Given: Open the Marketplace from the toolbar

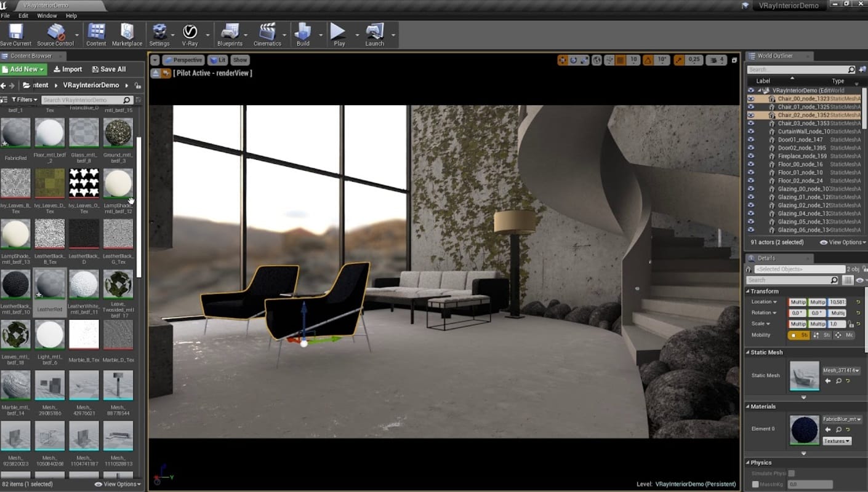Looking at the screenshot, I should point(127,31).
